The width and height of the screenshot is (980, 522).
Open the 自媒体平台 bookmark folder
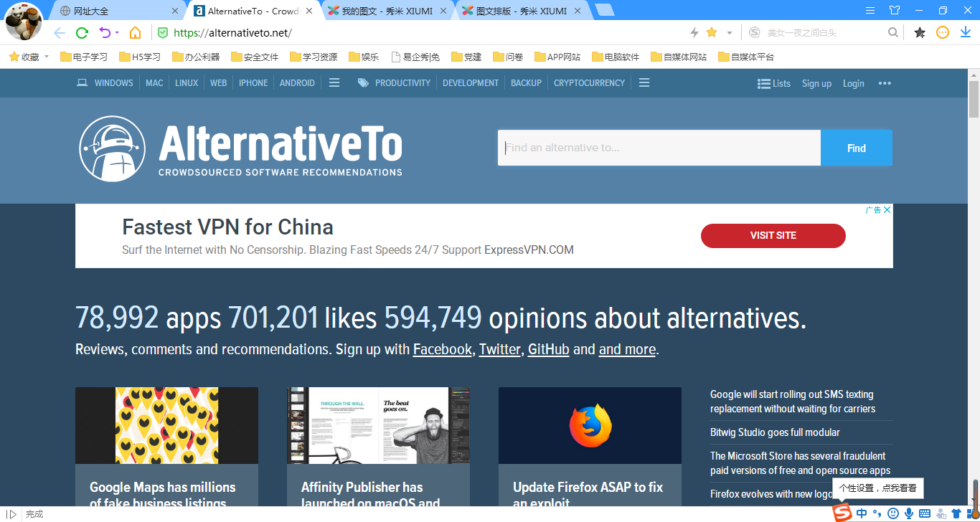746,57
